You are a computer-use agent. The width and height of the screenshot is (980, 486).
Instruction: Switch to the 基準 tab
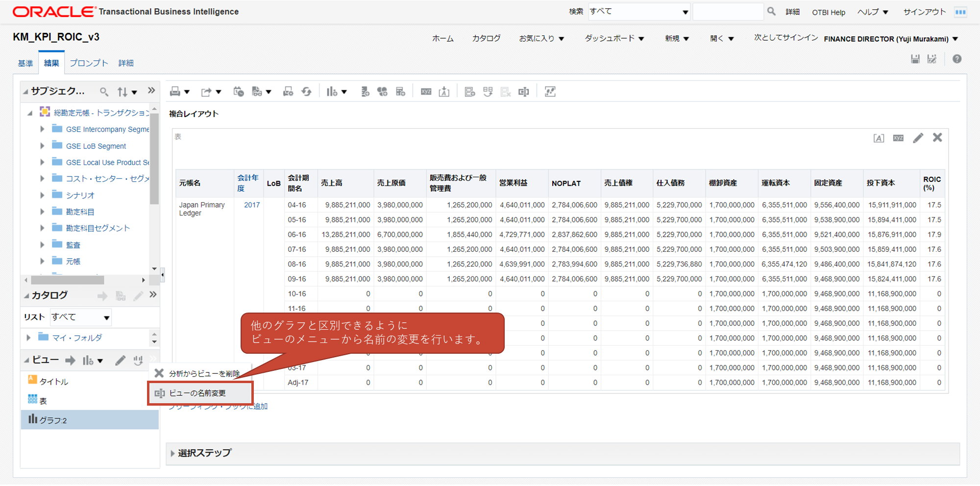(x=25, y=63)
